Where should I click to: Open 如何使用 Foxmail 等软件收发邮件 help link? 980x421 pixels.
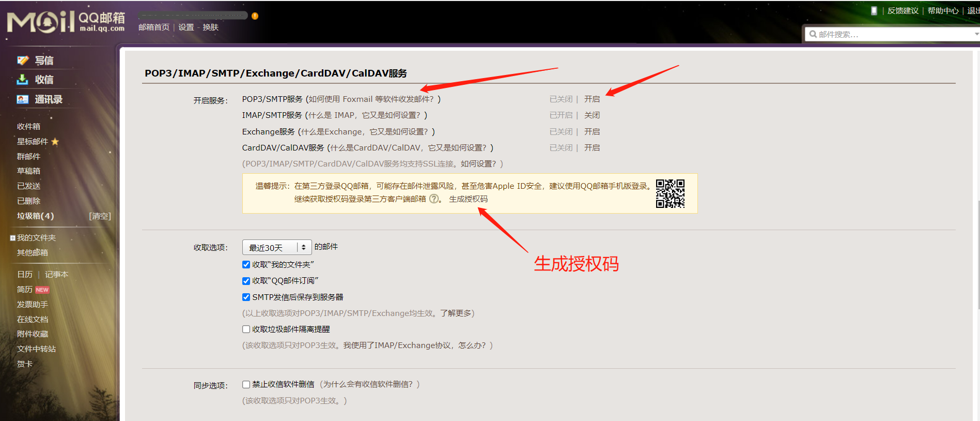(371, 99)
